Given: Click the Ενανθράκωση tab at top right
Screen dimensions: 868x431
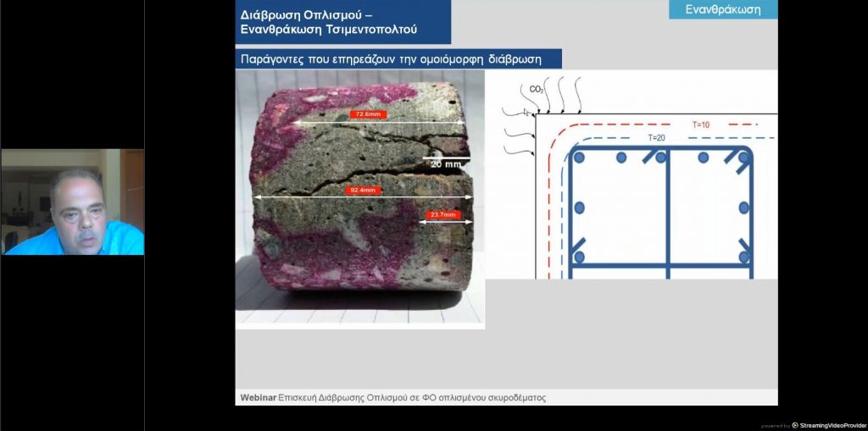Looking at the screenshot, I should click(x=722, y=10).
